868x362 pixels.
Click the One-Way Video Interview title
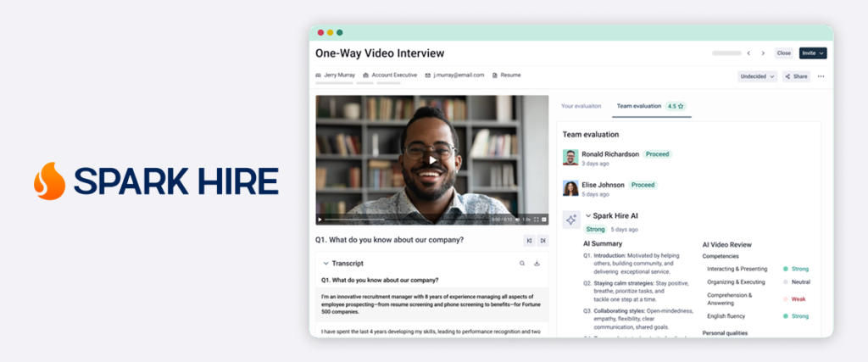380,53
